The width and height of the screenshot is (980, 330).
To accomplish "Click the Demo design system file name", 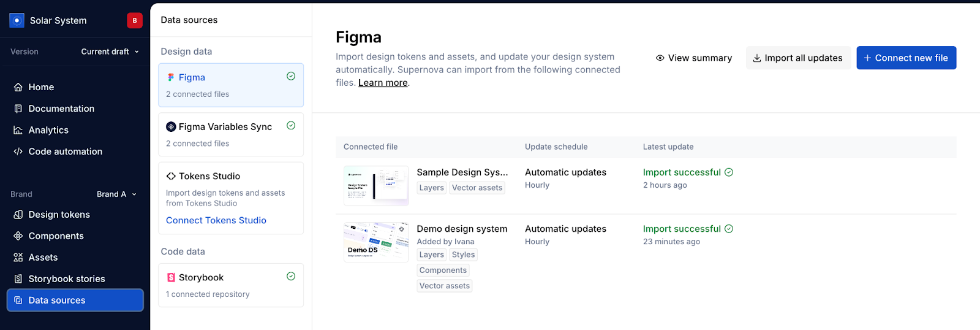I will (x=462, y=229).
